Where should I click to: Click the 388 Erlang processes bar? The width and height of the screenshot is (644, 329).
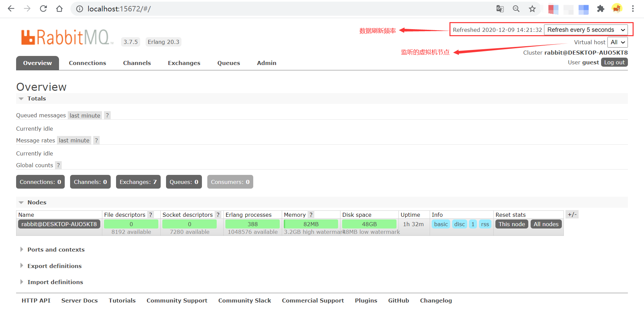[x=253, y=224]
